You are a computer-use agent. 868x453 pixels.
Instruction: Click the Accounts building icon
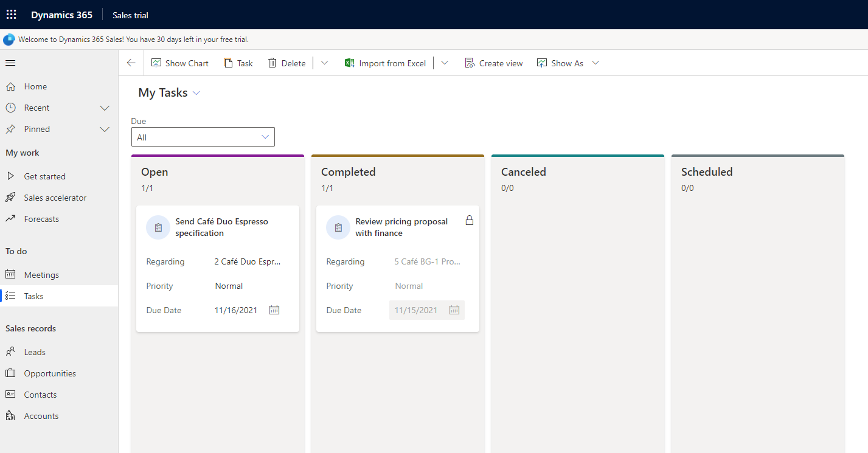[10, 416]
